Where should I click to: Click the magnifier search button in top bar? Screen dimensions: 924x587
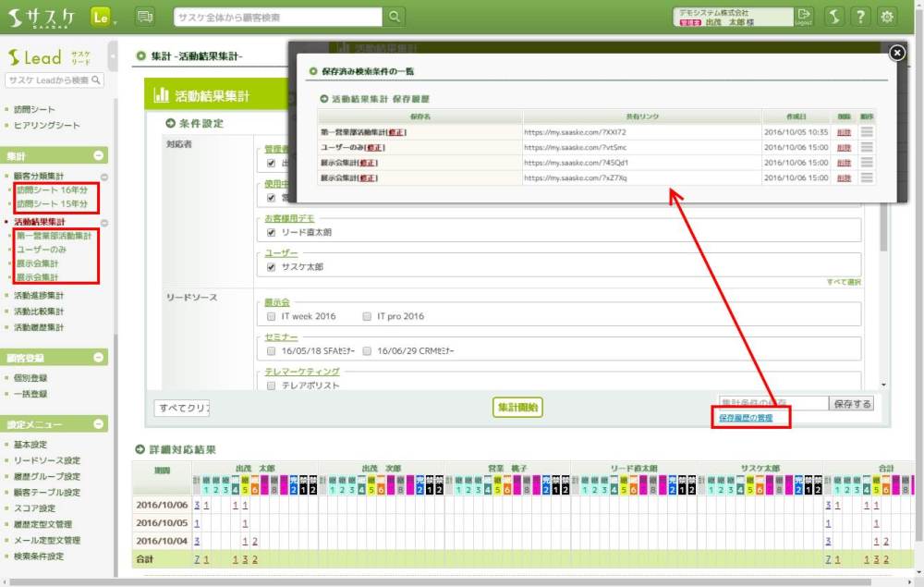click(x=395, y=17)
